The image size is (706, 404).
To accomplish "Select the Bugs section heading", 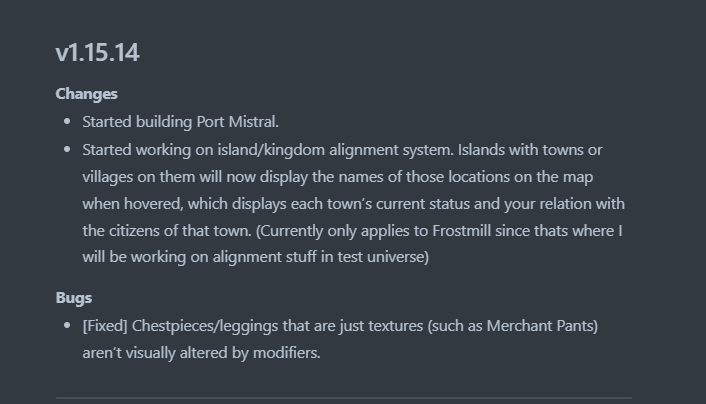I will click(x=74, y=298).
